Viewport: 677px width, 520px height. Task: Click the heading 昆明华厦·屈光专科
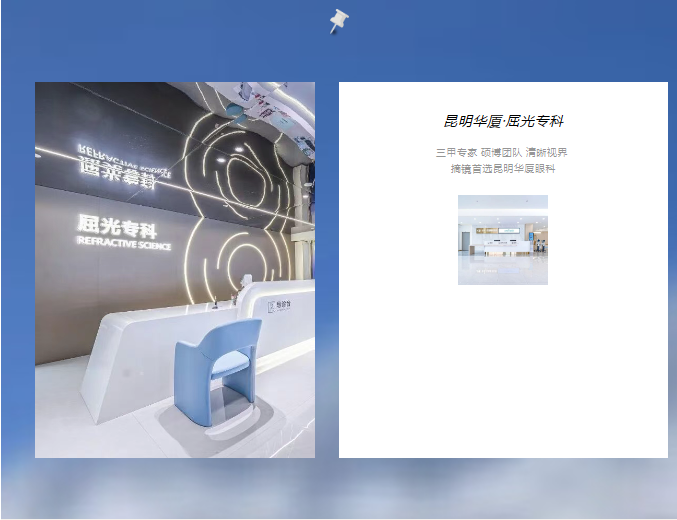(503, 121)
